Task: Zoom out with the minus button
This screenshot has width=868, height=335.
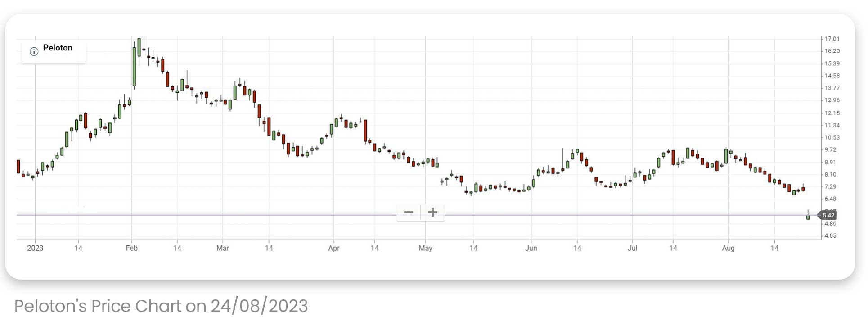Action: click(409, 212)
